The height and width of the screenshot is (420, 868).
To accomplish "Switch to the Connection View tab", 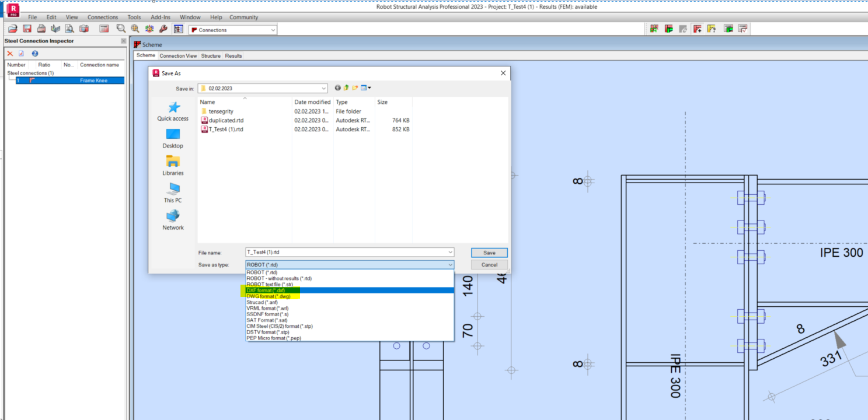I will pos(178,55).
